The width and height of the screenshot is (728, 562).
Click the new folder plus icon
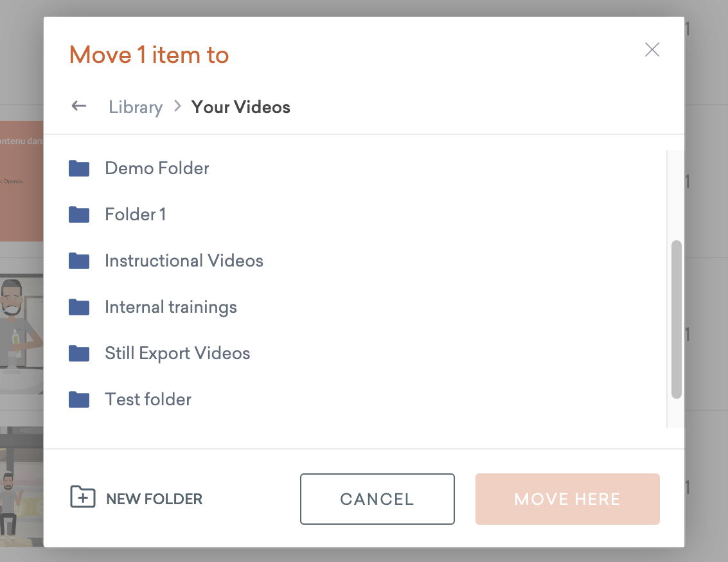pos(83,497)
